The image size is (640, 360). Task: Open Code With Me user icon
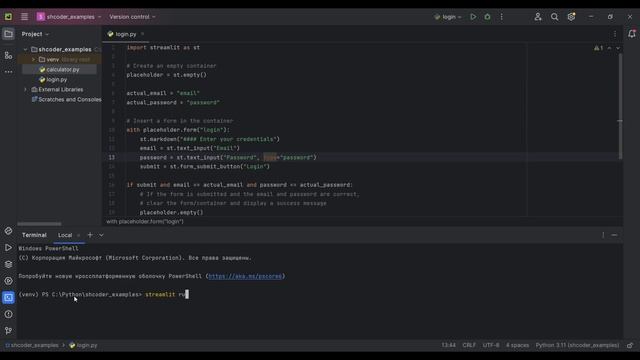click(x=538, y=17)
